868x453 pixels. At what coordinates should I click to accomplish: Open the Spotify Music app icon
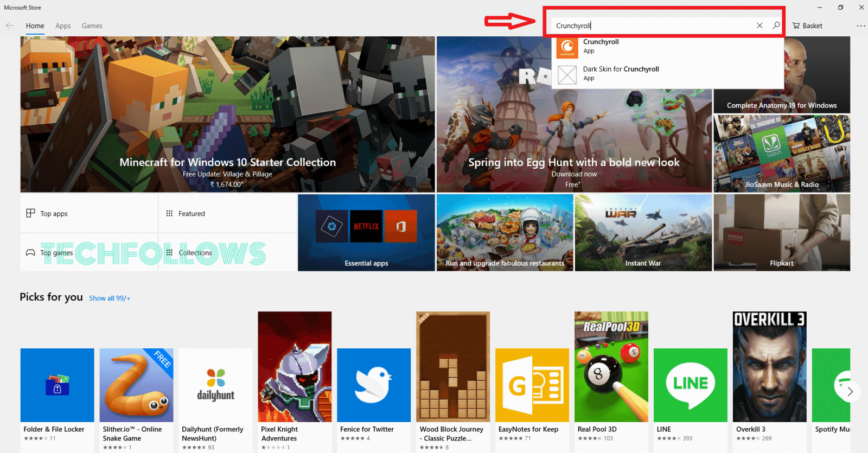point(831,385)
